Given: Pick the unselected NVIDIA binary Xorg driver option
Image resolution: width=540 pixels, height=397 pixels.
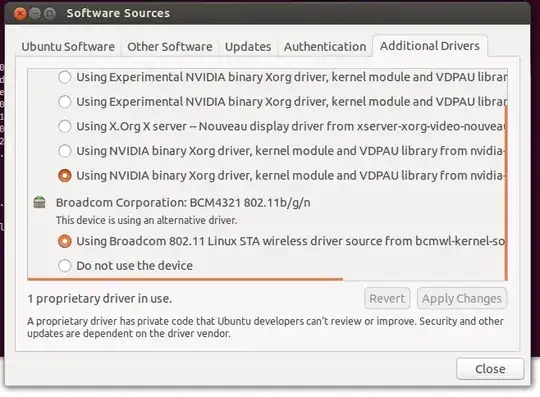Looking at the screenshot, I should pyautogui.click(x=65, y=151).
